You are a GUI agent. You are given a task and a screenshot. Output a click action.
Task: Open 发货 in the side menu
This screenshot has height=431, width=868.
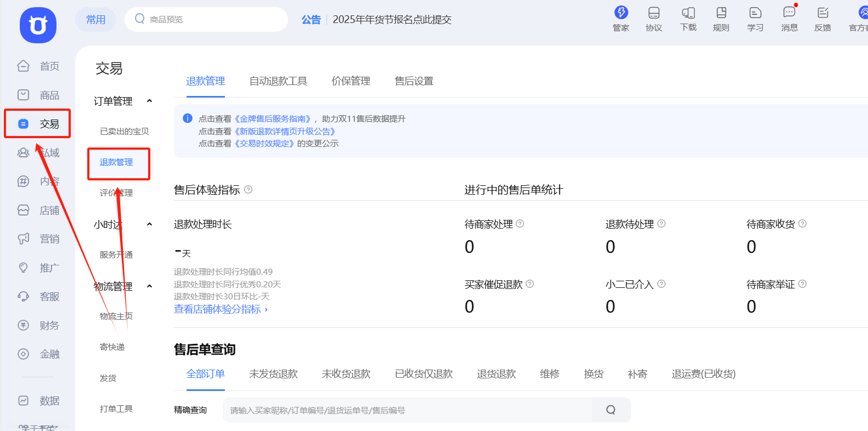[108, 378]
